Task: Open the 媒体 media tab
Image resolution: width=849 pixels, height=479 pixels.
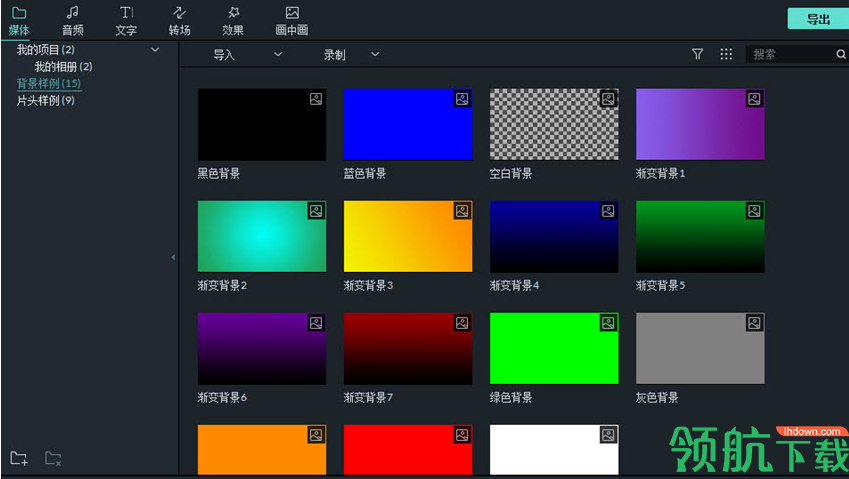Action: point(19,21)
